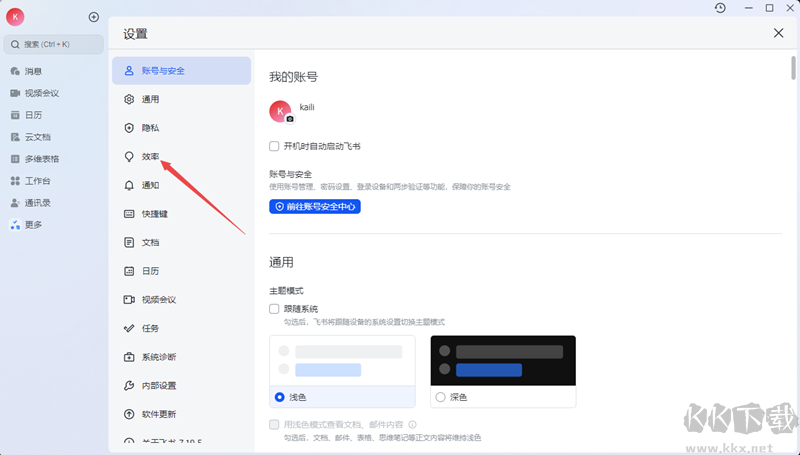Select 日历 settings tab
The height and width of the screenshot is (455, 800).
[x=182, y=270]
